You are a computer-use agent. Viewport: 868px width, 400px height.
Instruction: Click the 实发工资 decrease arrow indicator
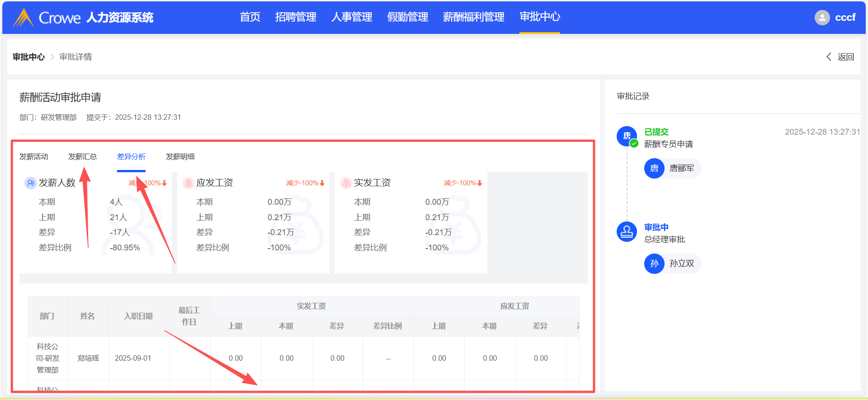(x=480, y=183)
